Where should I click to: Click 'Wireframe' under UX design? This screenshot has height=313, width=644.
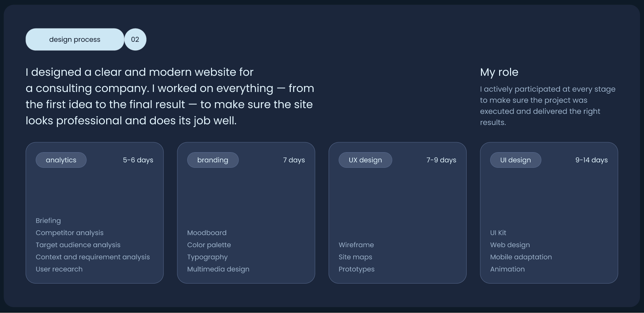(x=356, y=245)
